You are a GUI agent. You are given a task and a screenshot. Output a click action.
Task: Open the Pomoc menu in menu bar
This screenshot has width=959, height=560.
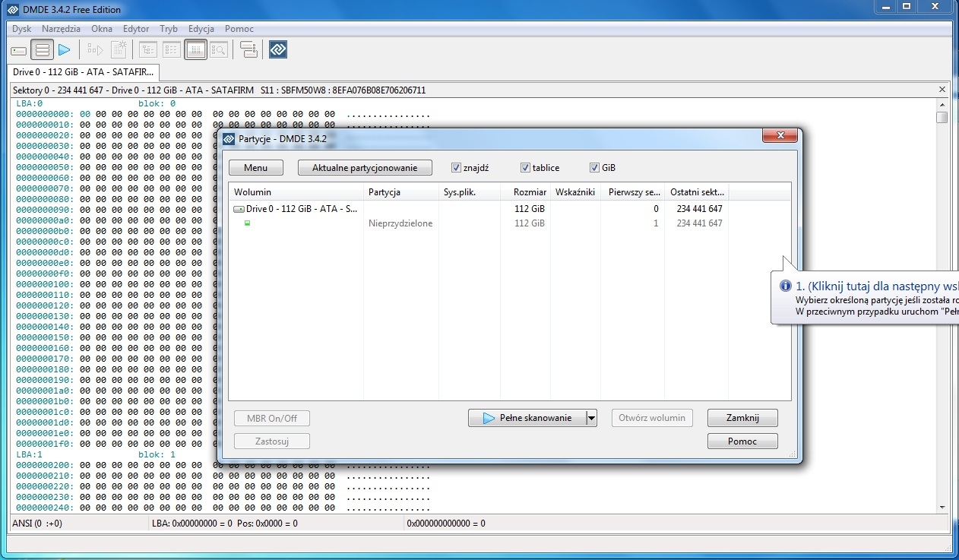tap(239, 29)
